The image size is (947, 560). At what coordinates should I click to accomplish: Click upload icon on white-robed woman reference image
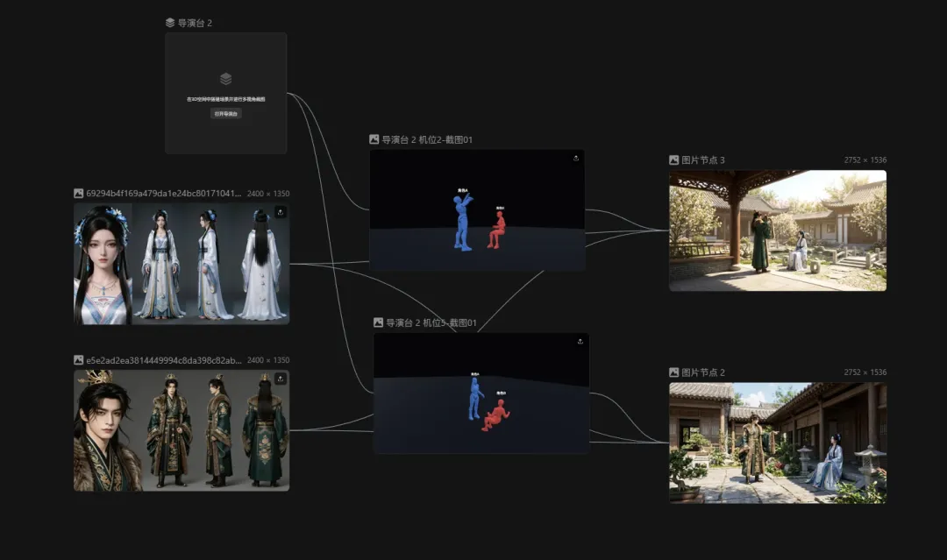point(281,212)
